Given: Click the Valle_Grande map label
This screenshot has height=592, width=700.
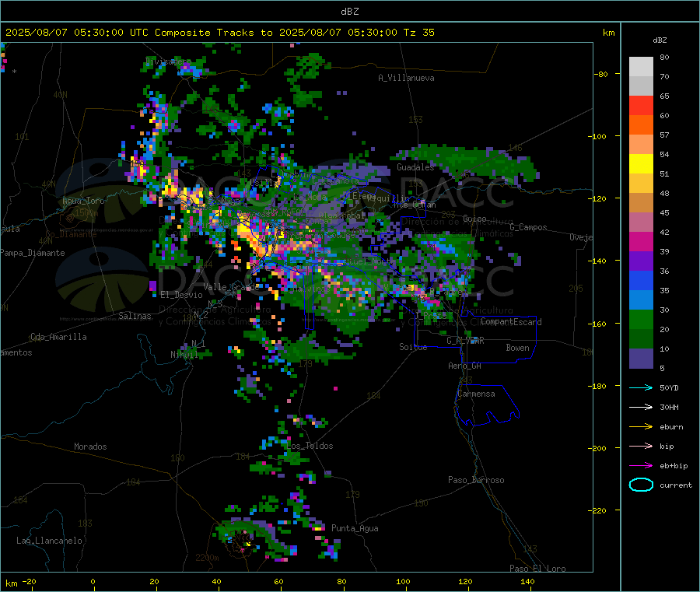Looking at the screenshot, I should (x=231, y=287).
